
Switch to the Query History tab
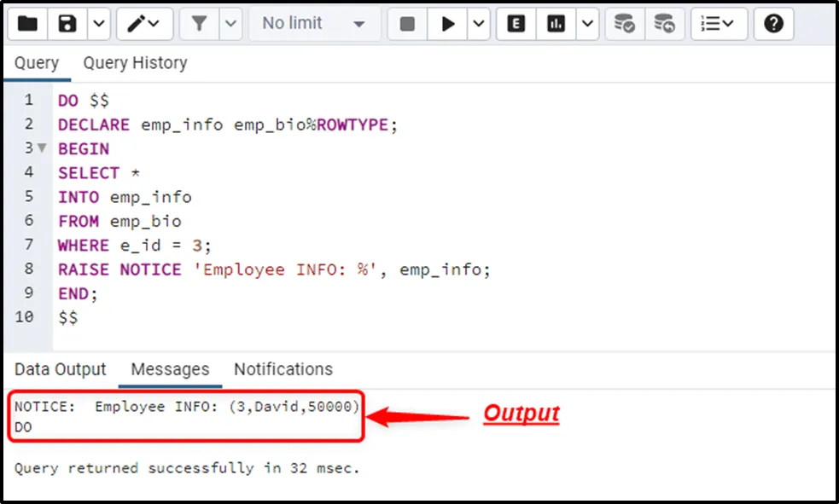click(135, 63)
